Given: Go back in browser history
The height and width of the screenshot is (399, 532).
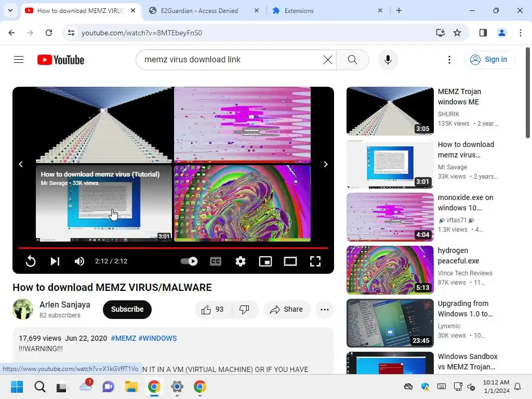Looking at the screenshot, I should (x=11, y=33).
